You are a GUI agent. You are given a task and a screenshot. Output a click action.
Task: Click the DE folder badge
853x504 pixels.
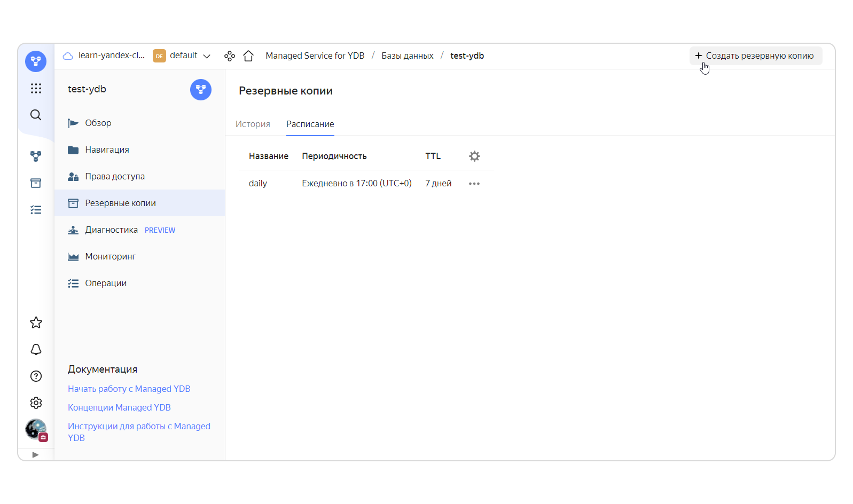click(159, 56)
